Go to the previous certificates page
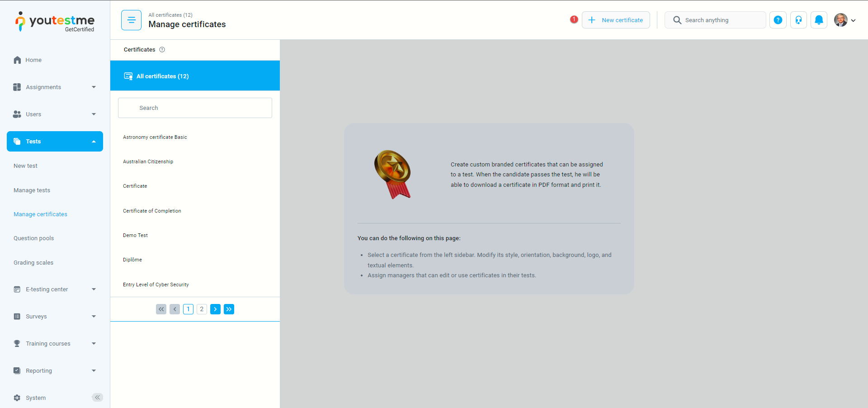 pyautogui.click(x=175, y=309)
